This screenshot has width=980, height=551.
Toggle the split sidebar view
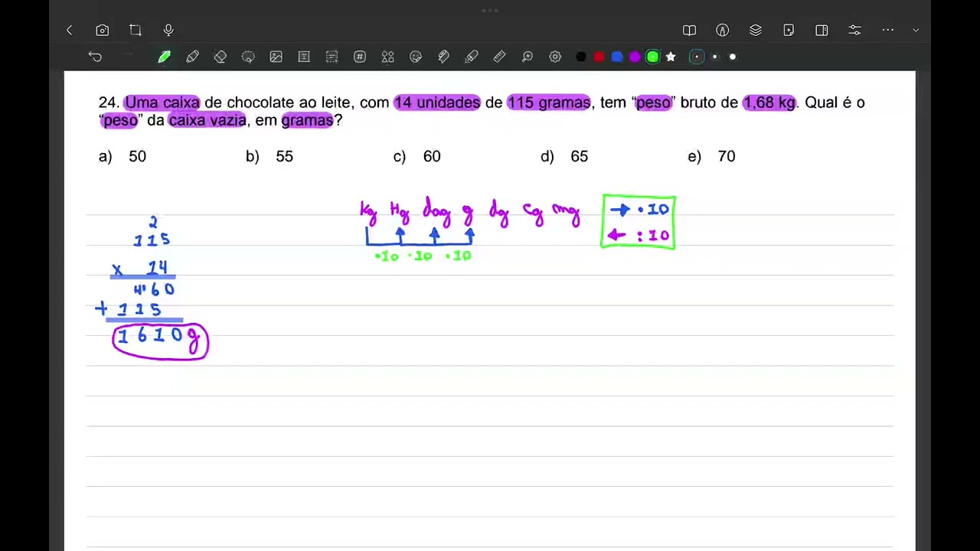click(x=822, y=31)
